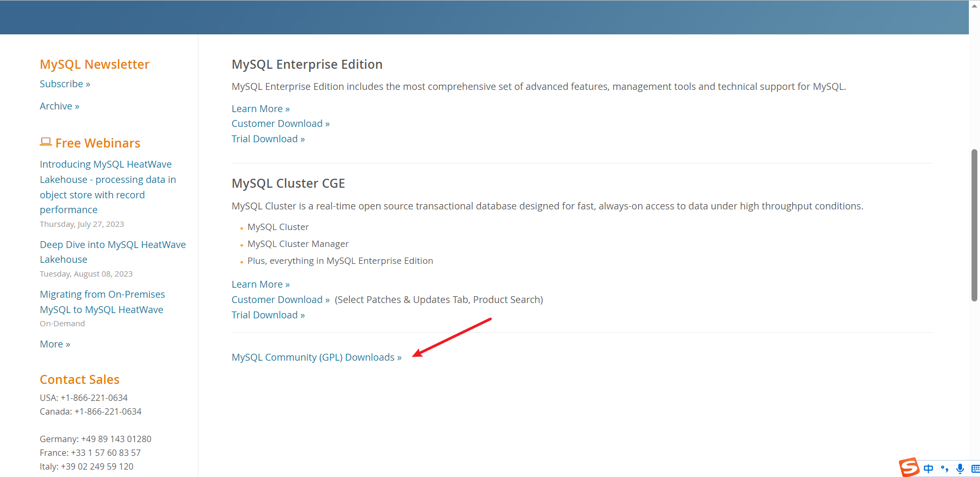
Task: Click Trial Download under Enterprise Edition
Action: tap(268, 139)
